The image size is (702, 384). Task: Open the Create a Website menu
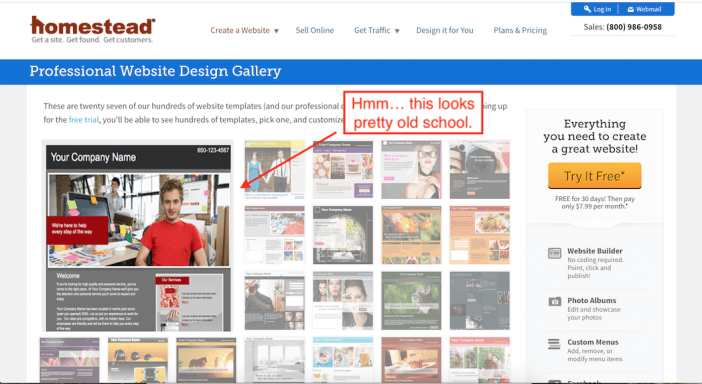tap(240, 30)
